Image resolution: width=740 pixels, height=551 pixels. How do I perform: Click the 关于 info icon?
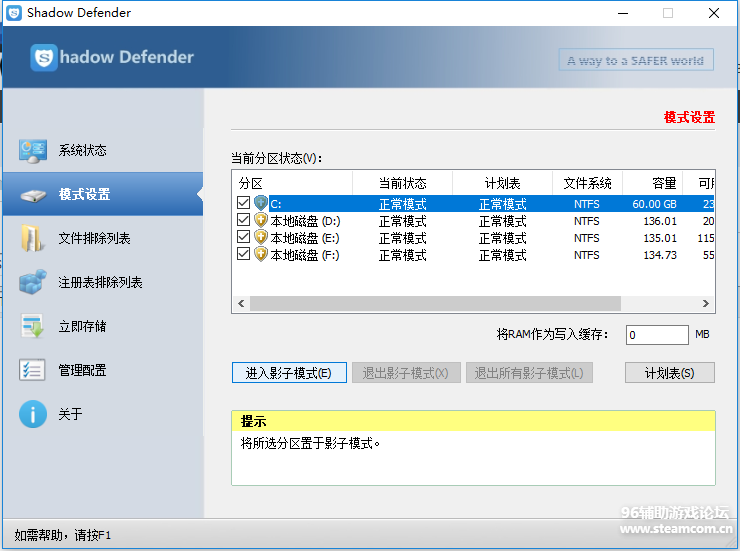32,415
